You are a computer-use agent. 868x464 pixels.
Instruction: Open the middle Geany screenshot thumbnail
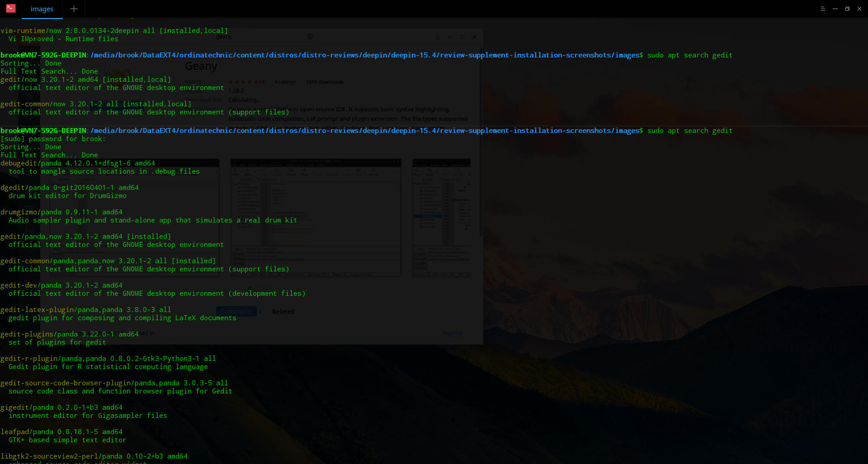pyautogui.click(x=316, y=218)
